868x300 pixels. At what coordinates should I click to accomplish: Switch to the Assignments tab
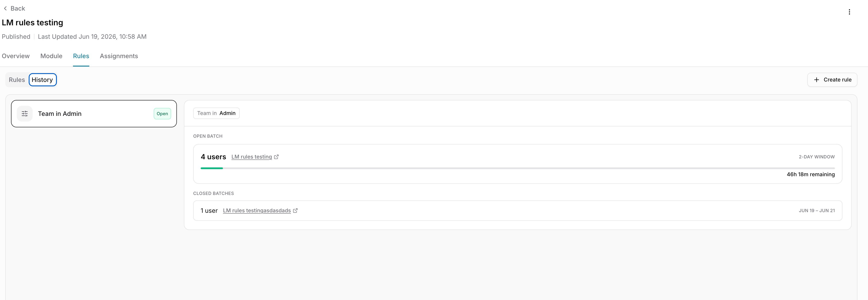pos(119,56)
